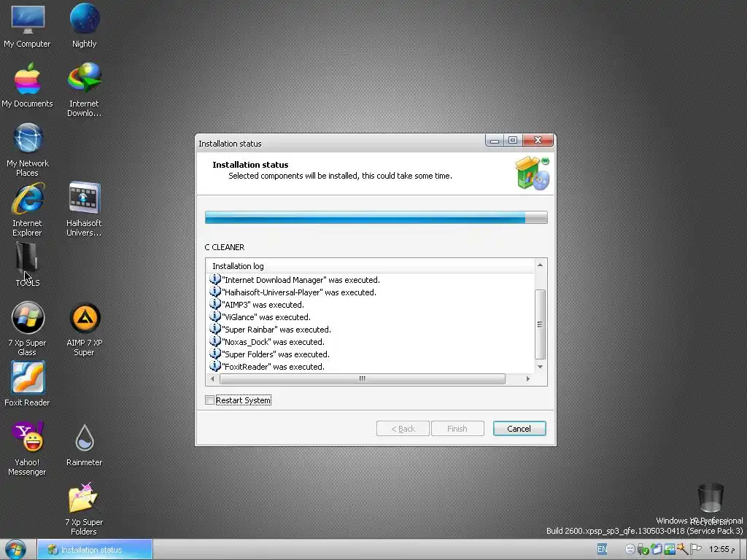Click the Installation status taskbar button
This screenshot has height=560, width=747.
[95, 550]
